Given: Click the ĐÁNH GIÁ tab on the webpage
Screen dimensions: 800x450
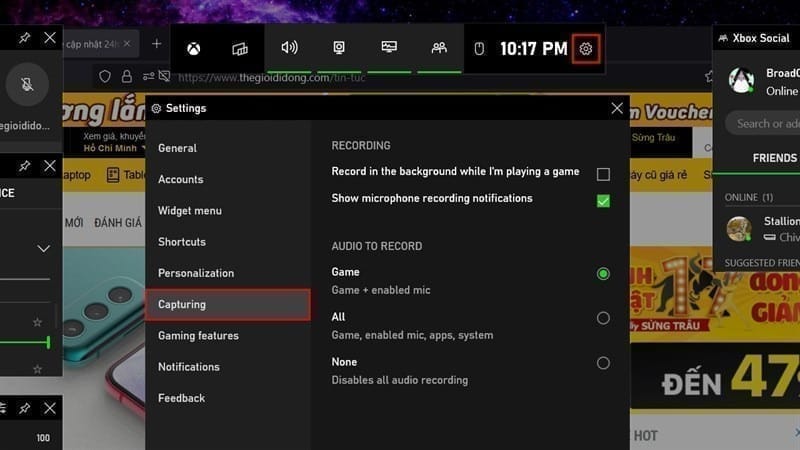Looking at the screenshot, I should (118, 223).
